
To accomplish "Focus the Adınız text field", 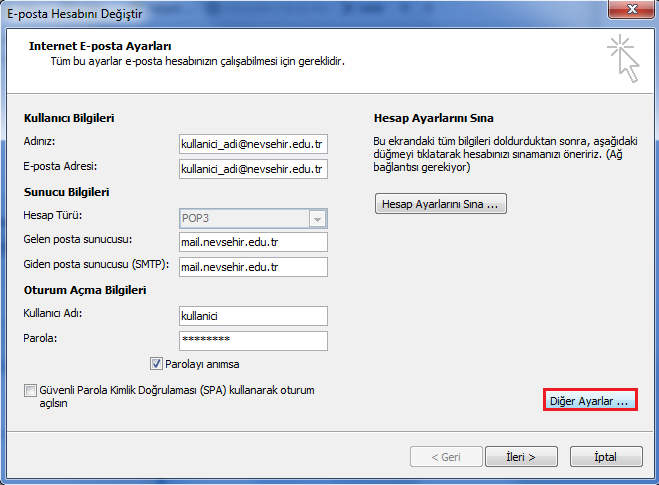I will [253, 144].
